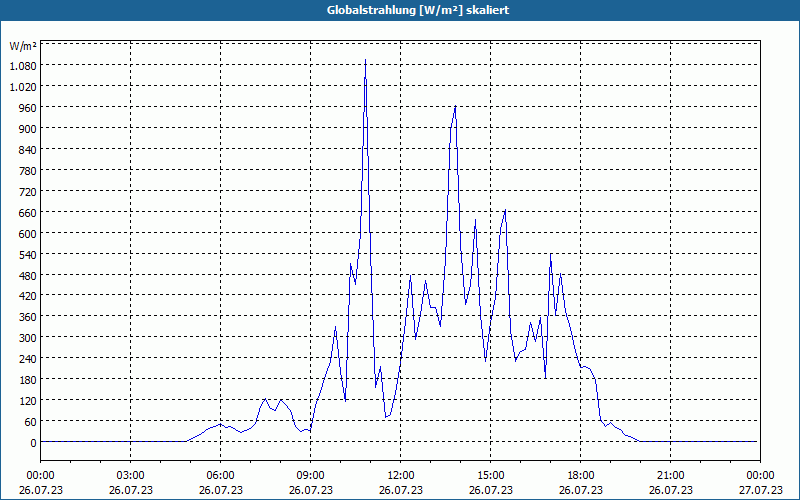Select the 06:00 time label
This screenshot has width=800, height=500.
[220, 476]
